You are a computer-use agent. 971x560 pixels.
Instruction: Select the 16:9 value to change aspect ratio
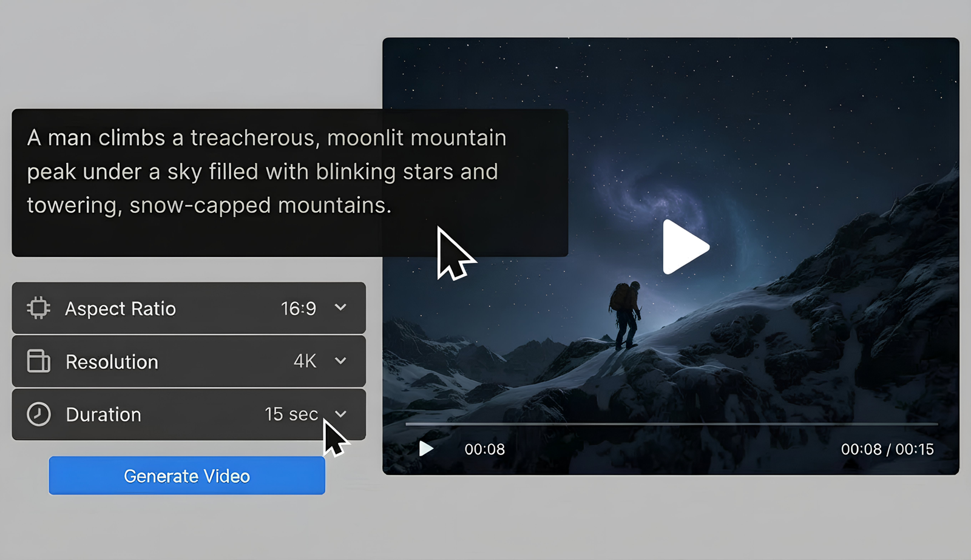[299, 308]
